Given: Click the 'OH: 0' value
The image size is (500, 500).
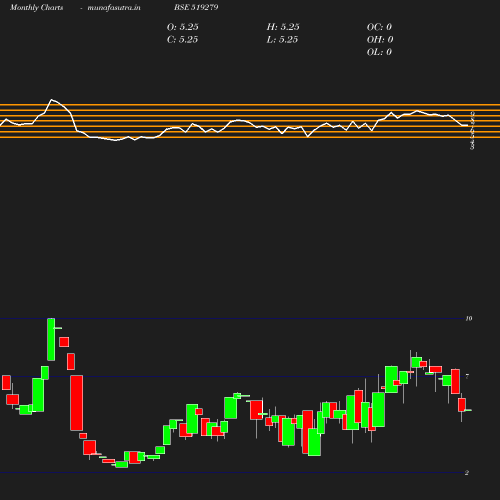Looking at the screenshot, I should [x=380, y=40].
